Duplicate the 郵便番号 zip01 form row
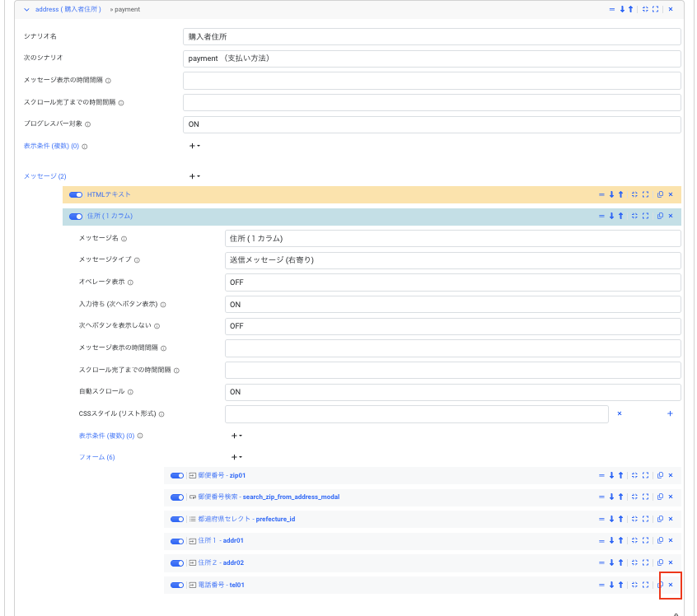 (660, 475)
